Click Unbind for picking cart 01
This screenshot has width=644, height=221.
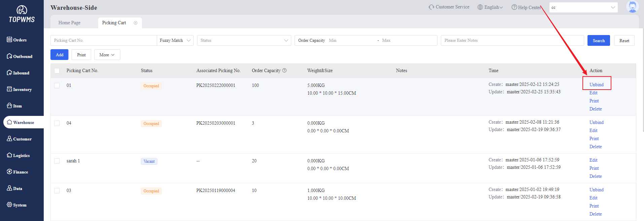(x=596, y=85)
